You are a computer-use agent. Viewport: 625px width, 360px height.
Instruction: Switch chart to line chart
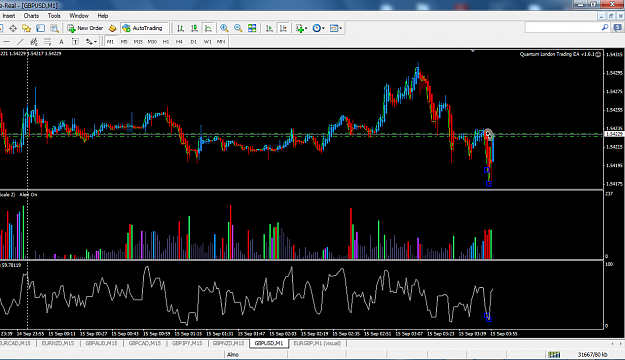[x=208, y=28]
